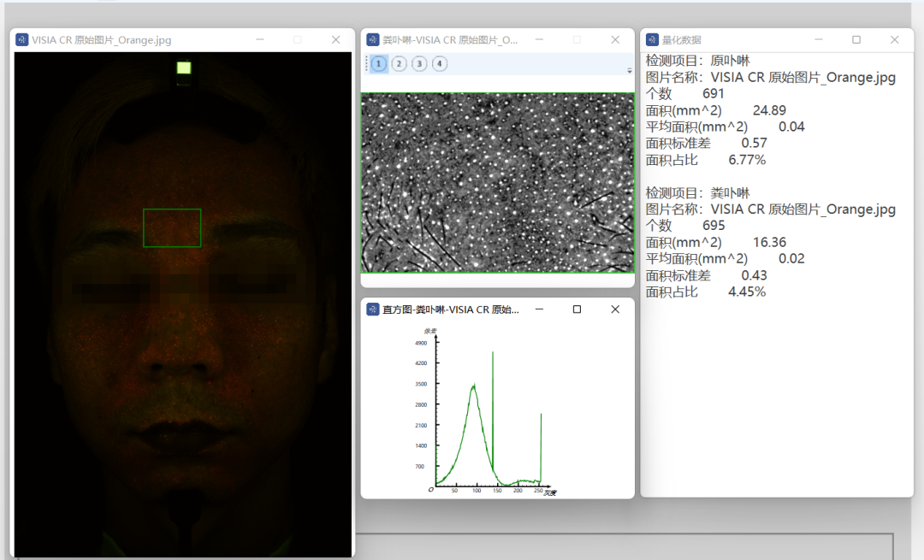This screenshot has height=560, width=924.
Task: Select view button 1 in porphyrin window toolbar
Action: point(379,63)
